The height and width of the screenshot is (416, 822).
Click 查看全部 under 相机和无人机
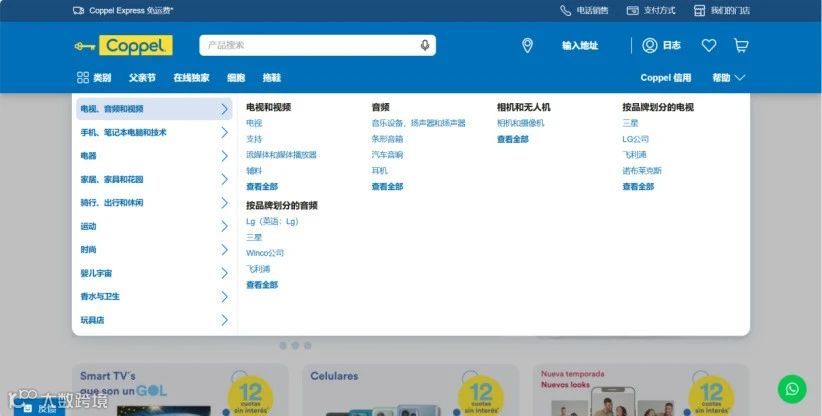click(513, 139)
